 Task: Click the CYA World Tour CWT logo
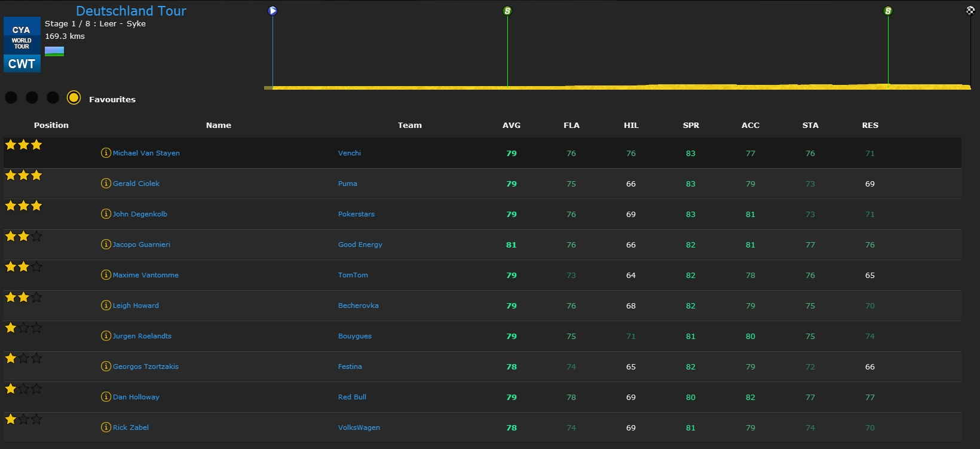tap(22, 45)
